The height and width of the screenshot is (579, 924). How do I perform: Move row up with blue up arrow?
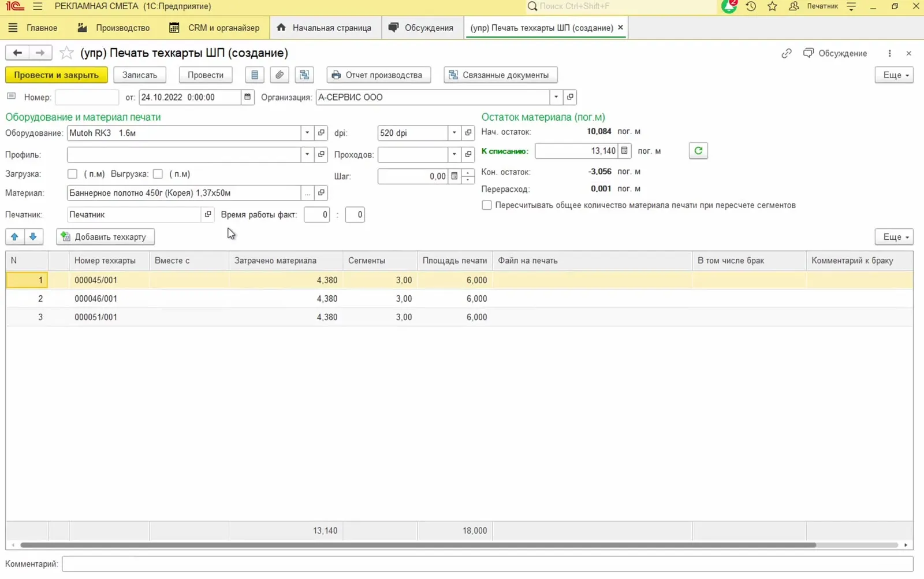15,237
